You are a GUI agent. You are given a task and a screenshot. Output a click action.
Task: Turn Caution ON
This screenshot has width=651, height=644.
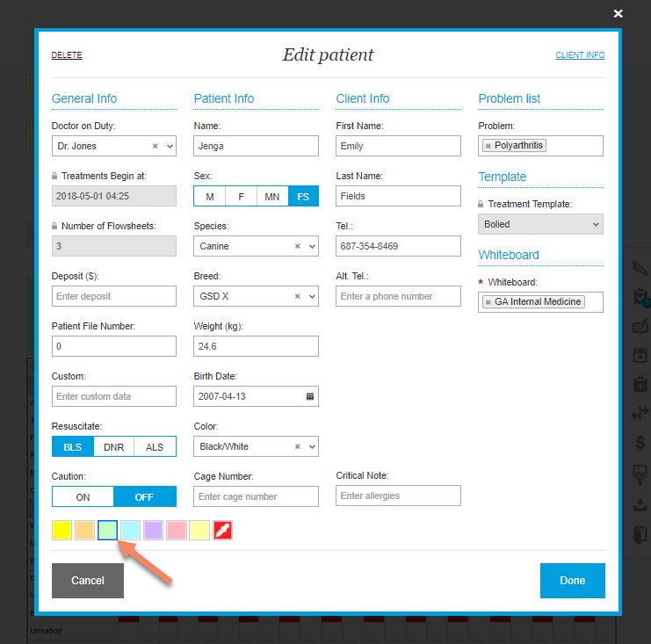tap(83, 497)
